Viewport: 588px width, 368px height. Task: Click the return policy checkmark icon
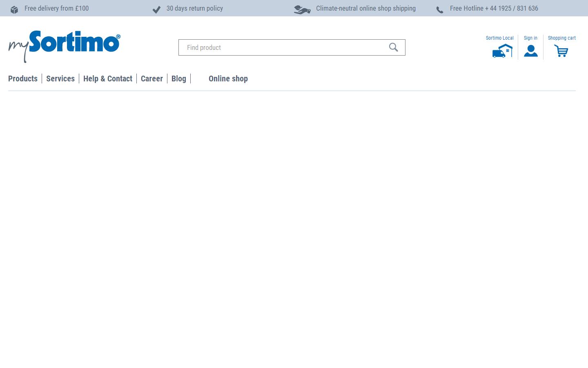click(156, 9)
